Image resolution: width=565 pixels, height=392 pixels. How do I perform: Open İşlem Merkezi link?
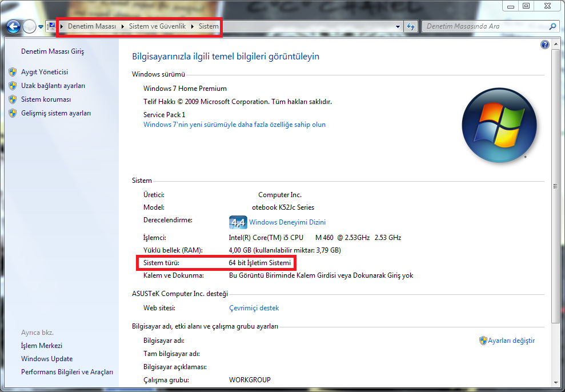pos(42,346)
